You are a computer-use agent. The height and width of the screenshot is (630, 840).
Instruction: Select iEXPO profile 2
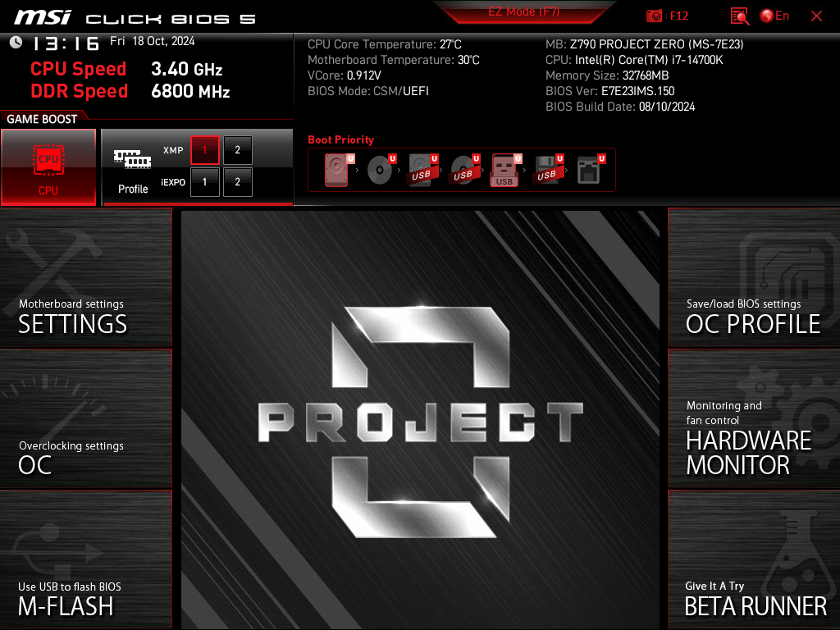coord(238,182)
